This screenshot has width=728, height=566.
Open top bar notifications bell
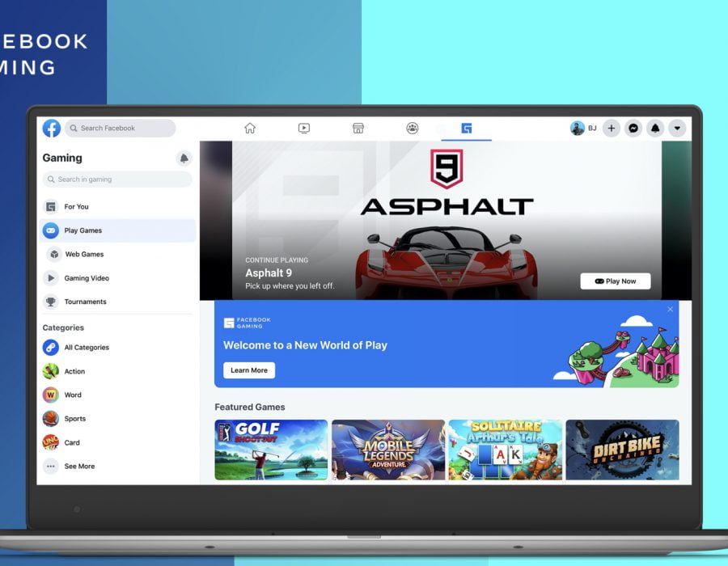coord(656,129)
